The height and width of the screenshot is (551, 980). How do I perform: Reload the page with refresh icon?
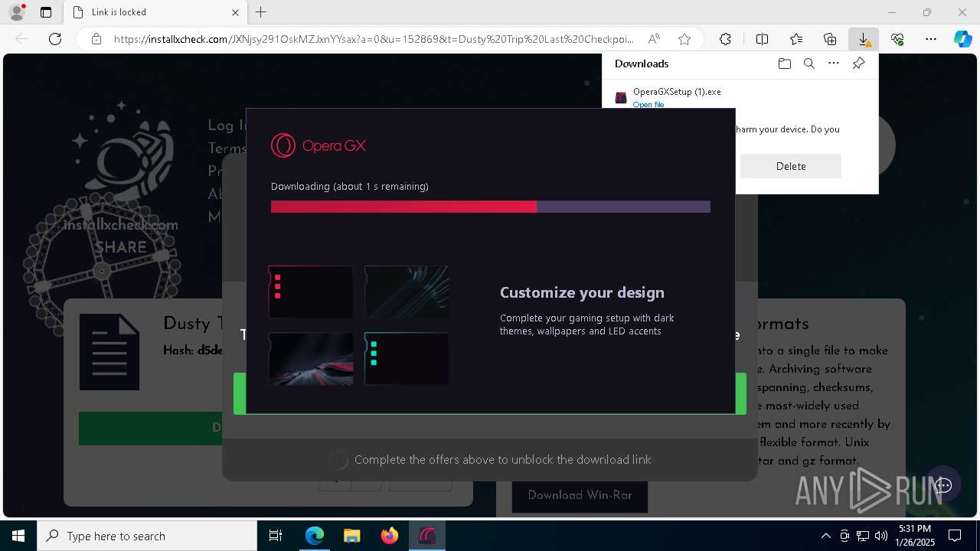click(x=55, y=39)
